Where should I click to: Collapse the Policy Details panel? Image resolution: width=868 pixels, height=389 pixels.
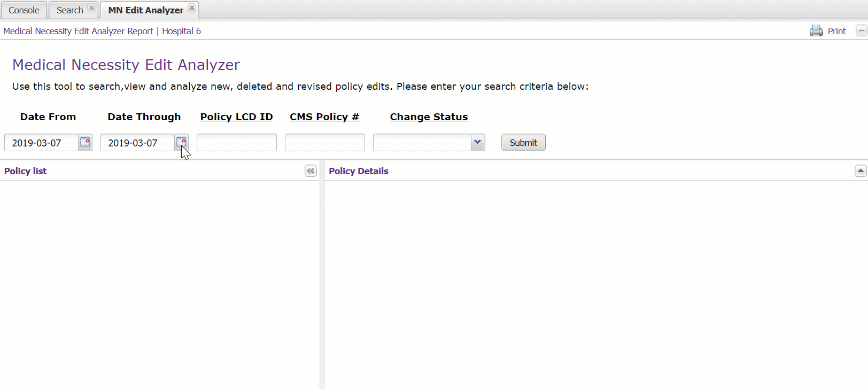pos(860,171)
